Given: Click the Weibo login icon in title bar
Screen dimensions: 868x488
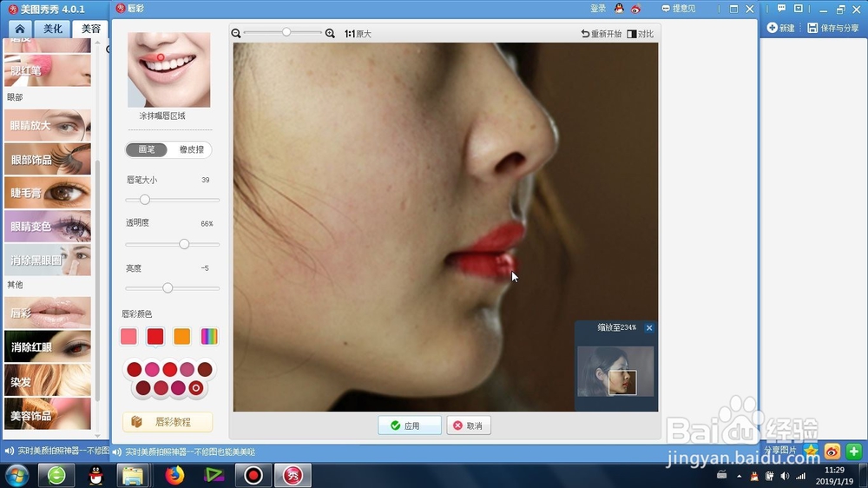Looking at the screenshot, I should [635, 9].
